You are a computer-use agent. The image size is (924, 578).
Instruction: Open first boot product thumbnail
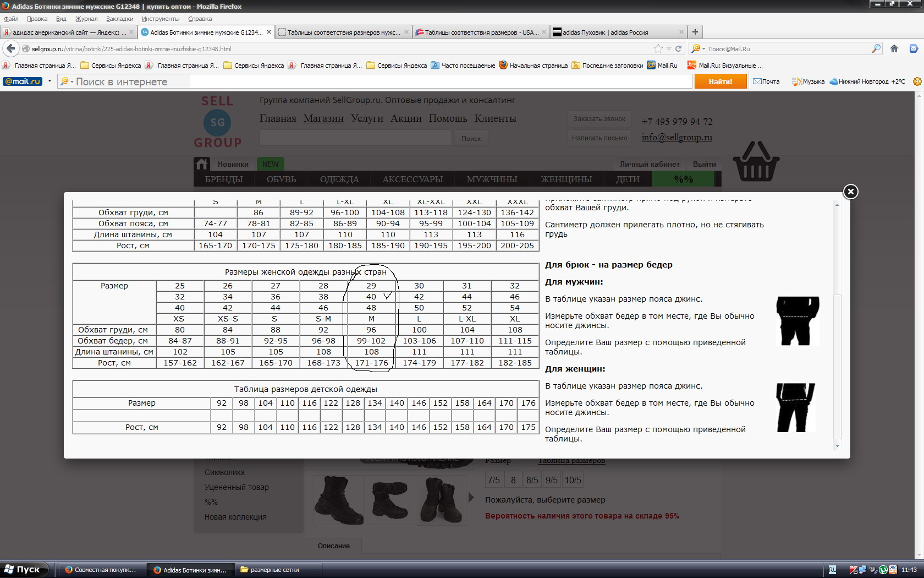[x=339, y=500]
